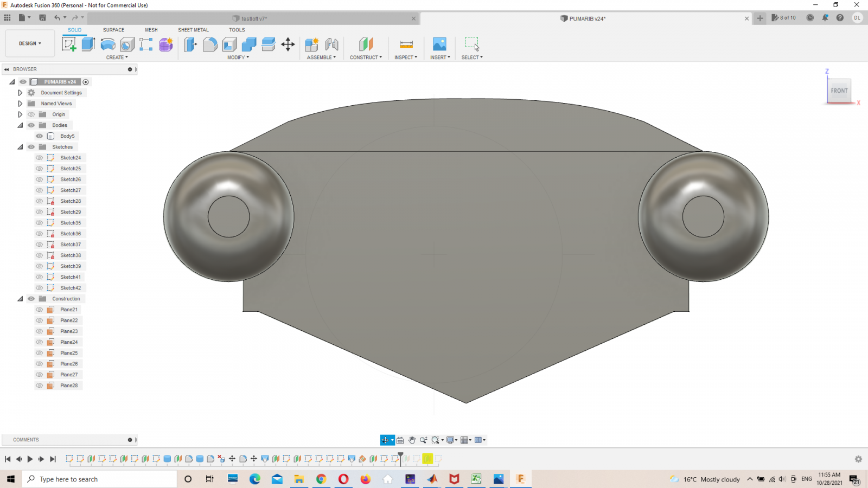Toggle visibility of Origin folder
This screenshot has width=868, height=488.
[x=31, y=114]
